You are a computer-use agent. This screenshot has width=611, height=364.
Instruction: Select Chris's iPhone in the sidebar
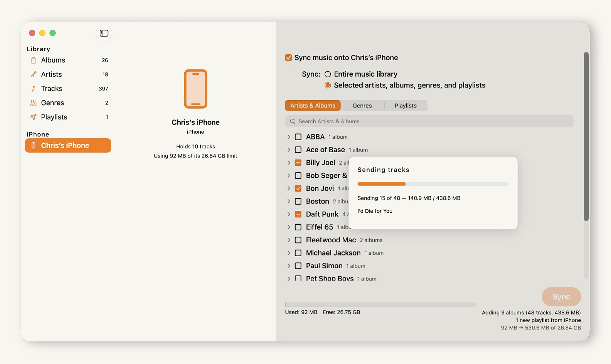68,145
